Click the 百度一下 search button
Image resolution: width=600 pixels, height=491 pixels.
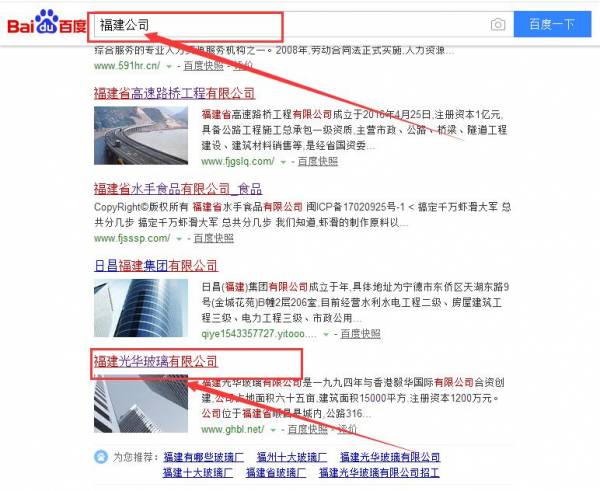552,24
